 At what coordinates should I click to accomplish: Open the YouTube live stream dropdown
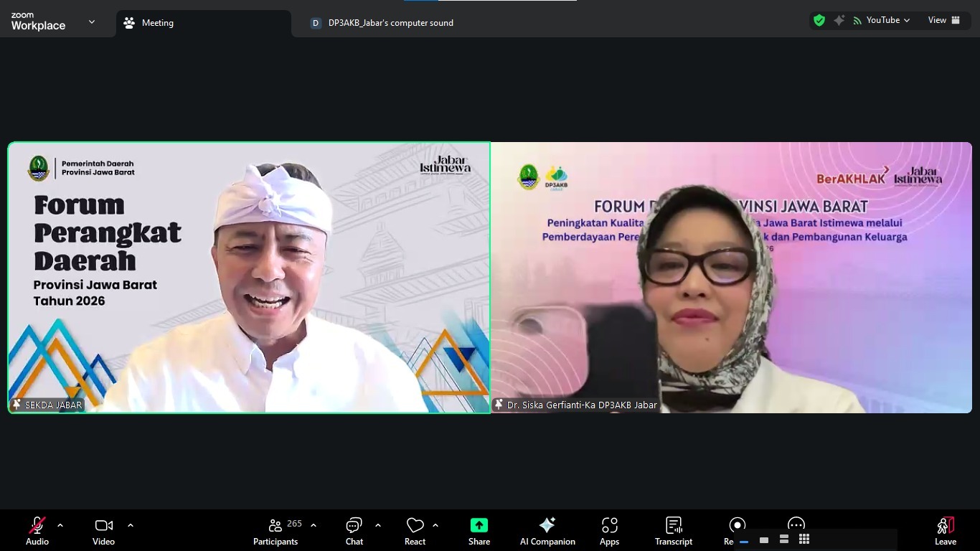[x=887, y=20]
